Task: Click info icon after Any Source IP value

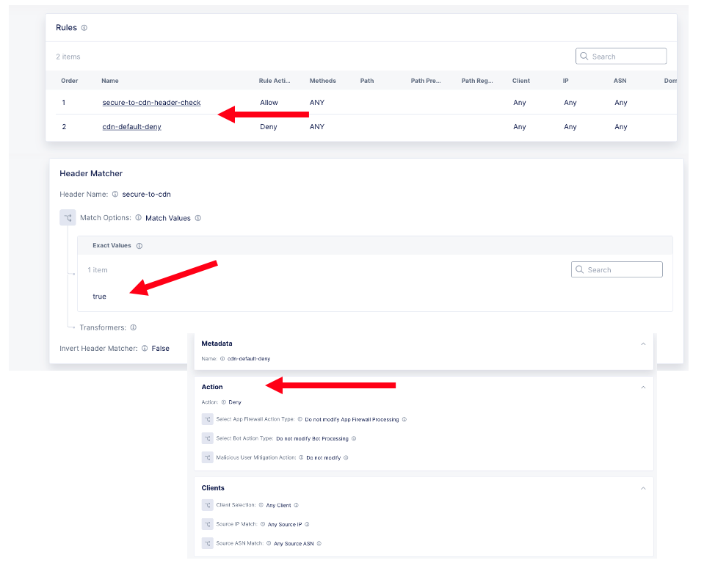Action: point(307,524)
